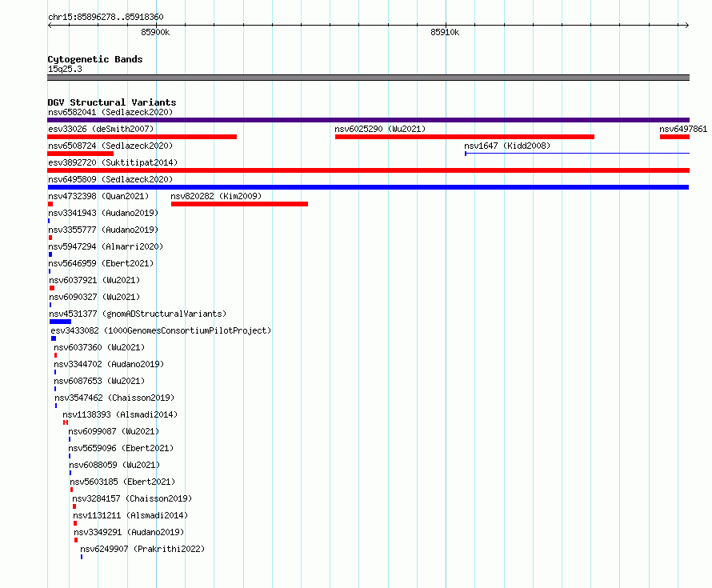Click the DGV Structural Variants track title
This screenshot has width=712, height=588.
click(x=112, y=102)
